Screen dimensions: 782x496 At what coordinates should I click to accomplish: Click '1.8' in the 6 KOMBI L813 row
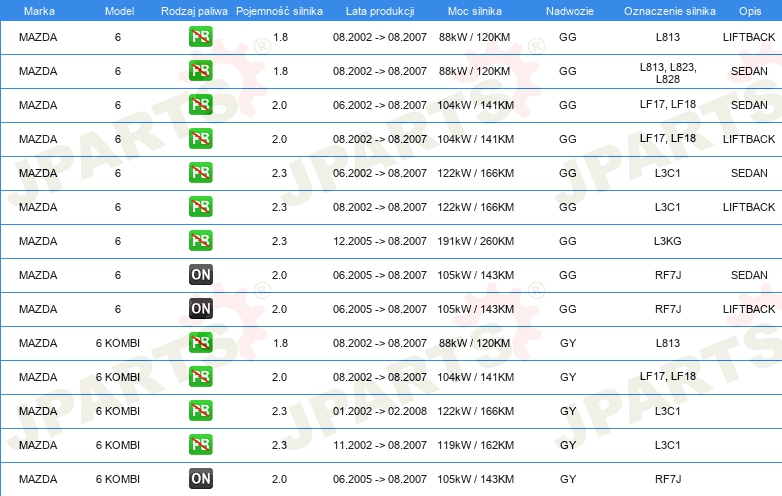280,343
